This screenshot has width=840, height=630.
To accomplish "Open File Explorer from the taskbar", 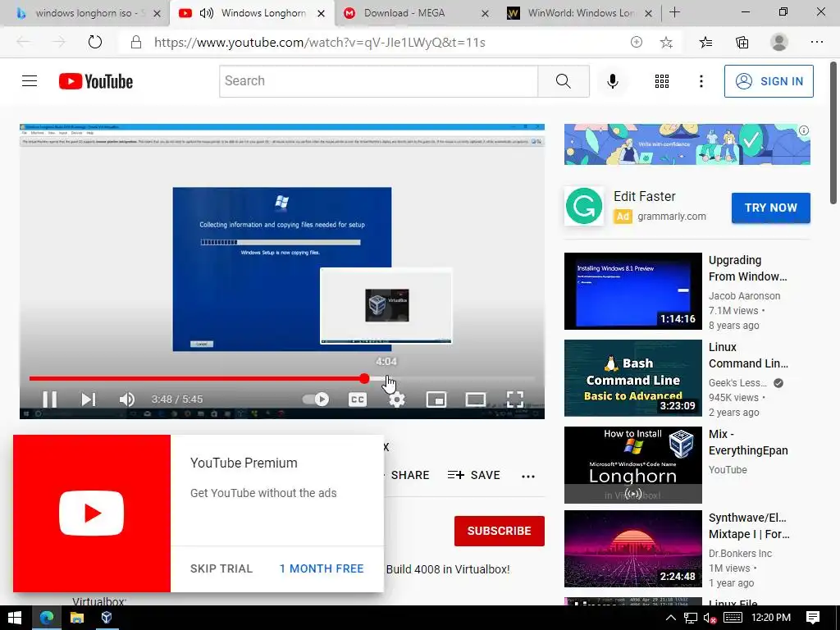I will [77, 618].
